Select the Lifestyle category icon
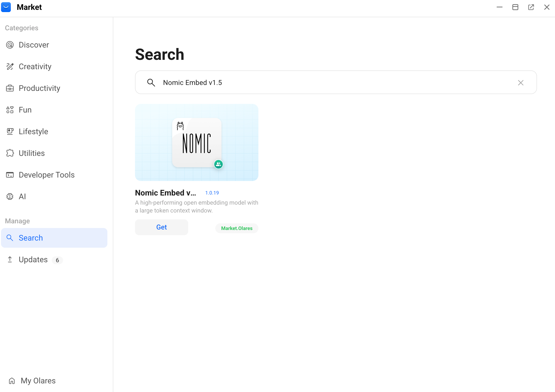 pos(10,131)
